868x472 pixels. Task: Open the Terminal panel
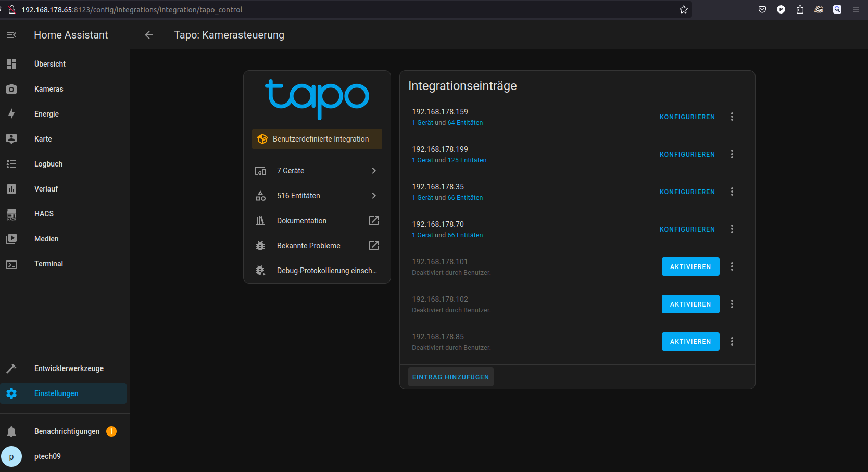point(48,264)
